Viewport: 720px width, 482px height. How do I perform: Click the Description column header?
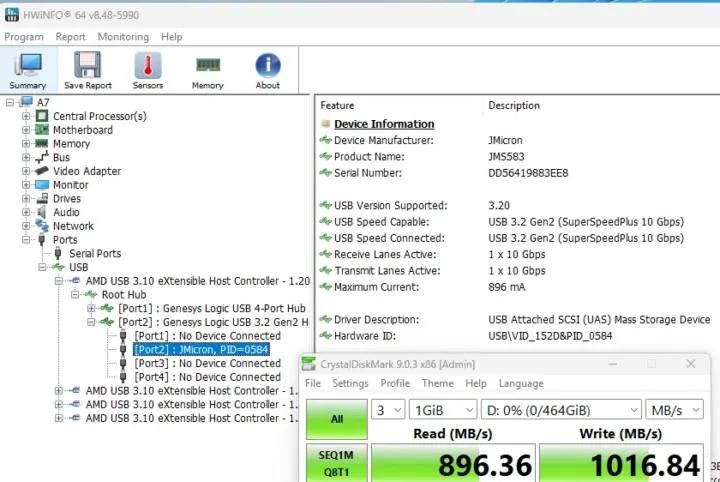coord(514,105)
